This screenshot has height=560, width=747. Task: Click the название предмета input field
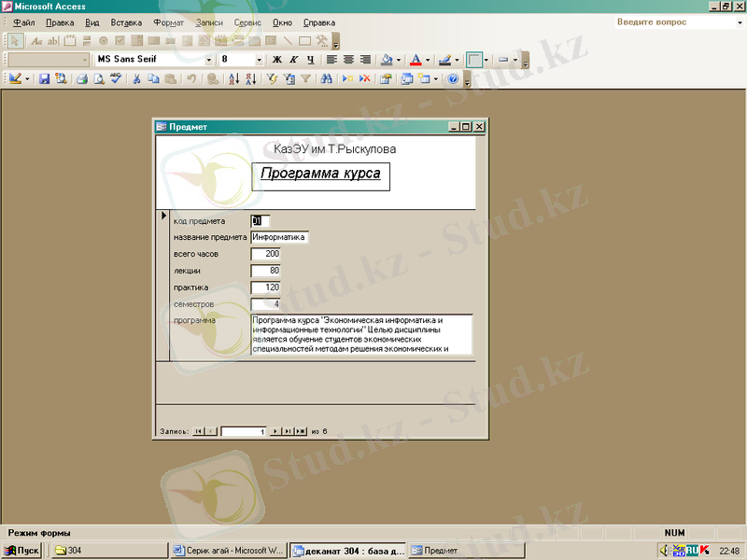pyautogui.click(x=278, y=237)
